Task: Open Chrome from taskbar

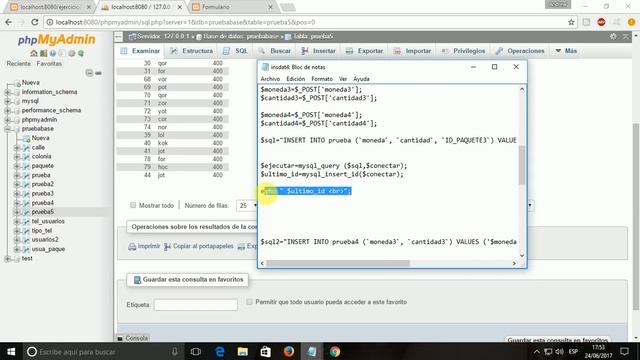Action: pyautogui.click(x=335, y=351)
